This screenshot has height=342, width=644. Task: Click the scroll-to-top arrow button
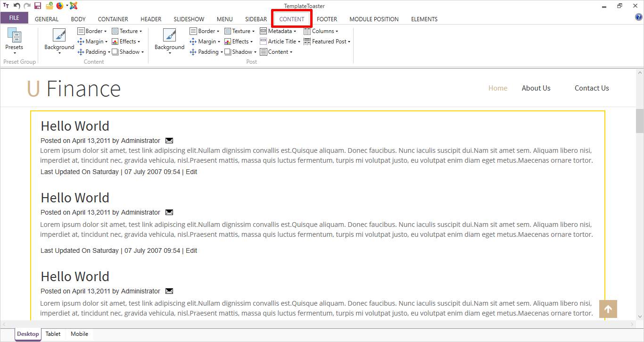pyautogui.click(x=608, y=309)
